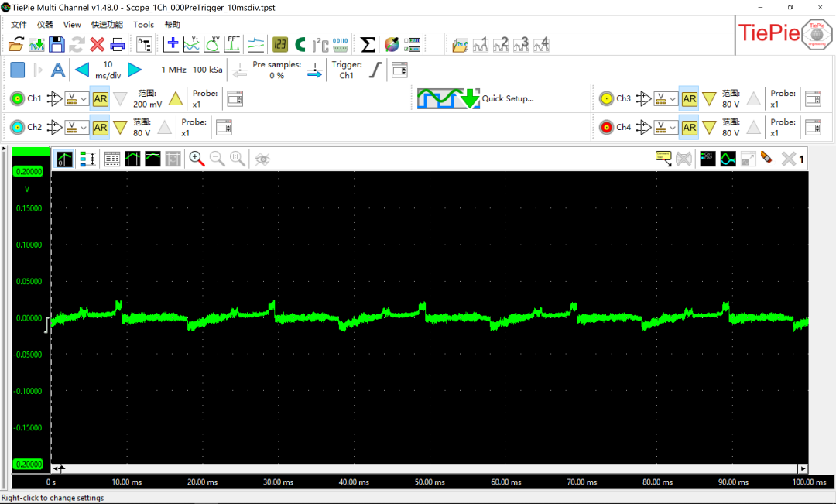
Task: Open the 123 numeric meter display
Action: coord(280,44)
